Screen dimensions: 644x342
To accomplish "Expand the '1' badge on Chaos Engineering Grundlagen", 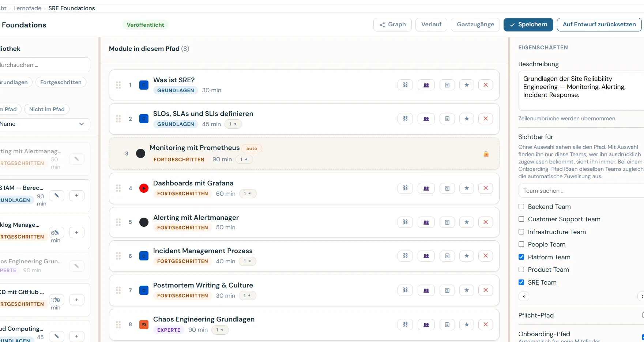I will pos(220,330).
